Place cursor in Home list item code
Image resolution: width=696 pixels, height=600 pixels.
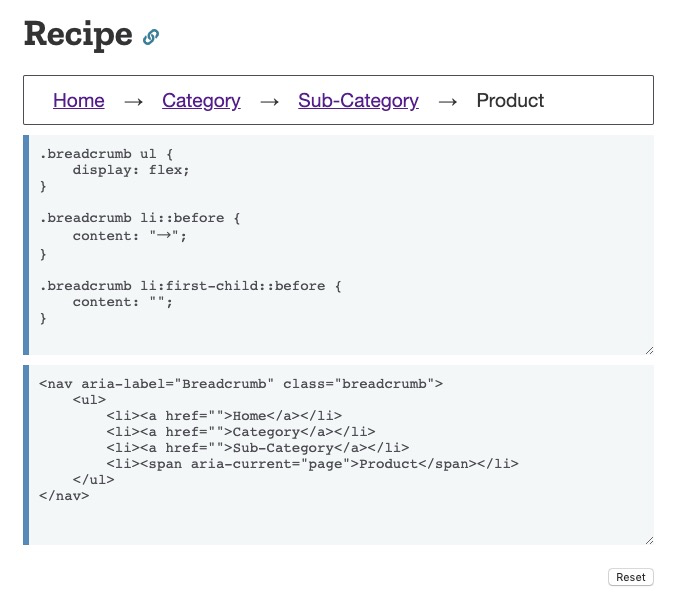pos(224,415)
